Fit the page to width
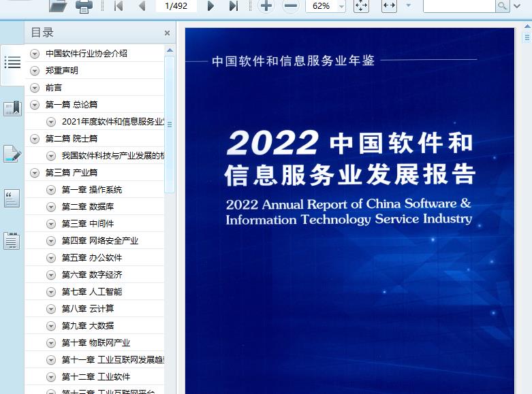532x394 pixels. (x=389, y=5)
